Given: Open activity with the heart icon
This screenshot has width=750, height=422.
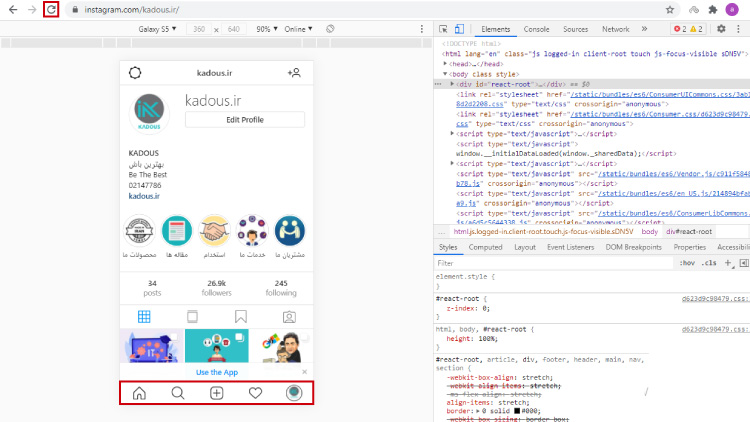Looking at the screenshot, I should pos(255,393).
